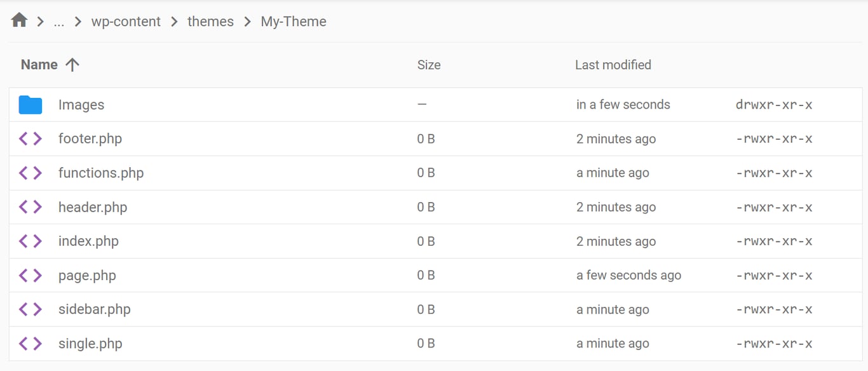Click the code icon beside header.php
The image size is (868, 371).
[x=29, y=206]
